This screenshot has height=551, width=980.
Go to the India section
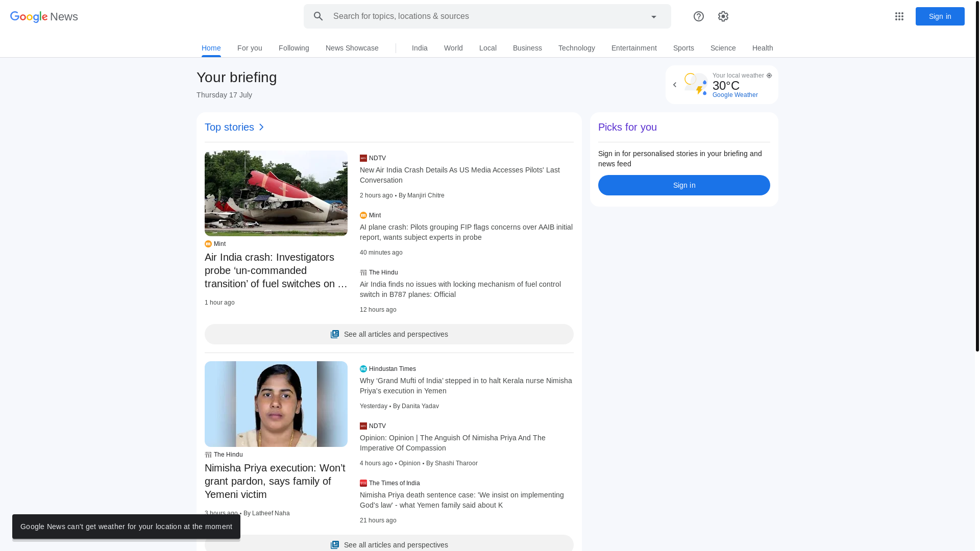pyautogui.click(x=420, y=48)
